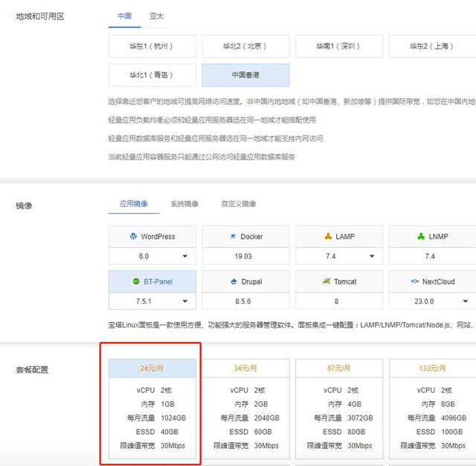
Task: Click the 镜像 section label
Action: tap(24, 205)
